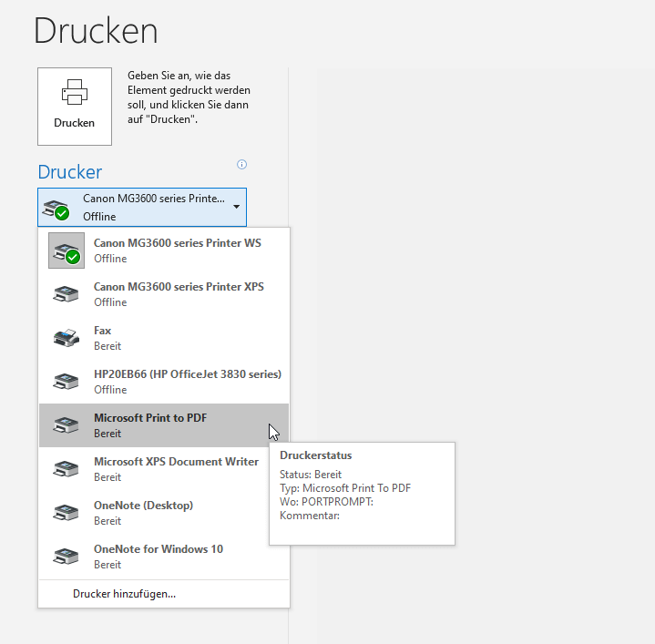Select Canon MG3600 series Printer WS
Image resolution: width=655 pixels, height=644 pixels.
164,250
